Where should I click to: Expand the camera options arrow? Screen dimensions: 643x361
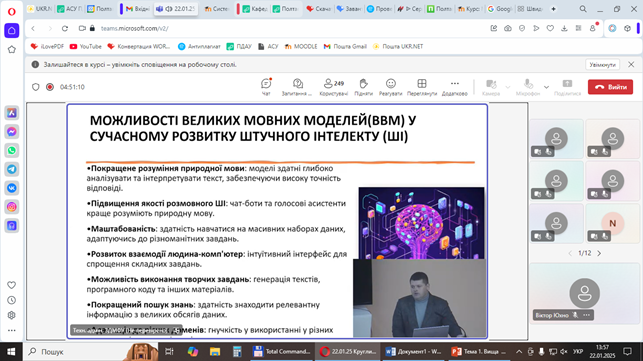508,87
